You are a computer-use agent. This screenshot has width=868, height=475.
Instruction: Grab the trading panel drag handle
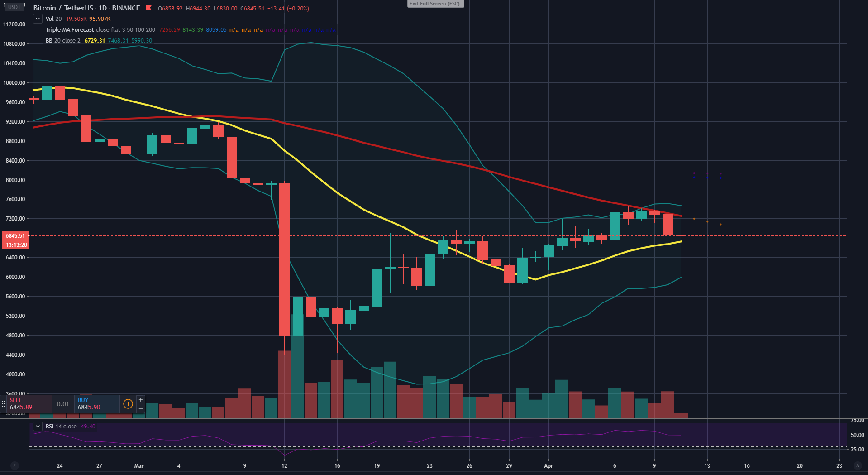pos(3,404)
